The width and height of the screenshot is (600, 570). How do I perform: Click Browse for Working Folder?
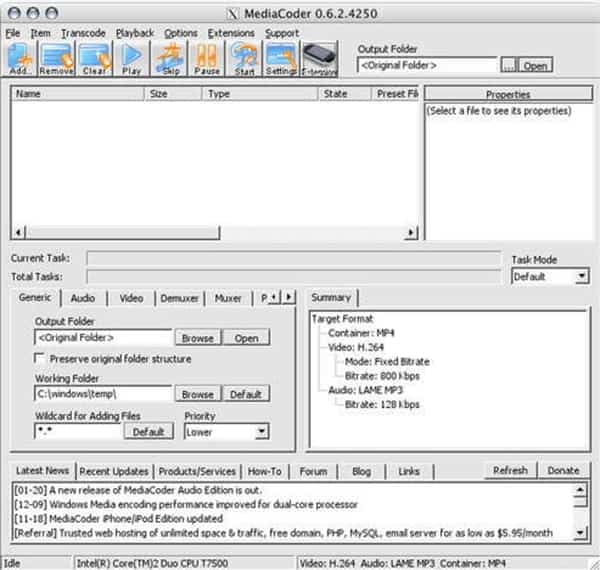[197, 394]
